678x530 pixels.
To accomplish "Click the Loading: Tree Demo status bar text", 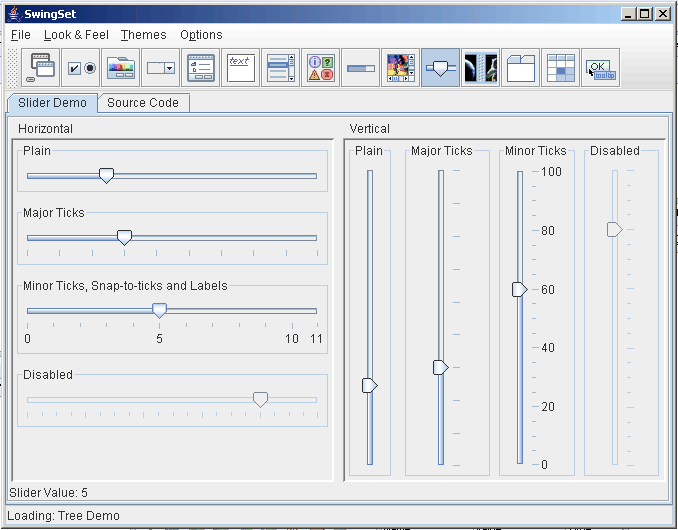I will [64, 516].
